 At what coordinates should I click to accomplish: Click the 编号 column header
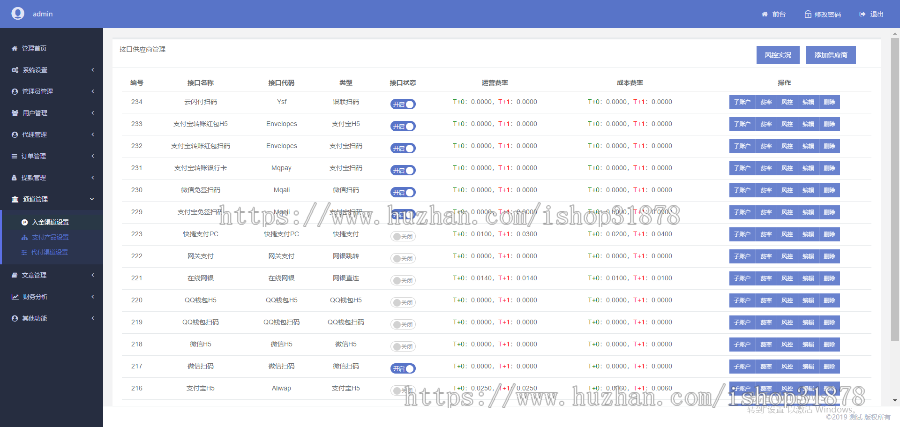pos(137,83)
